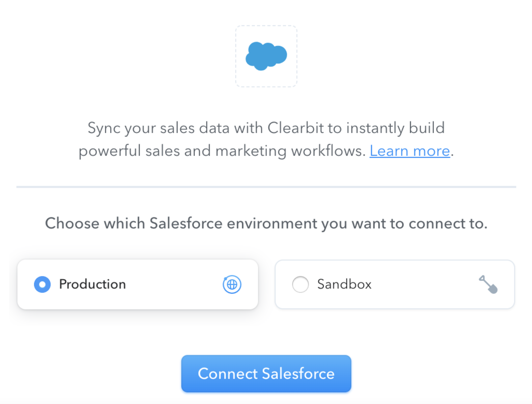Image resolution: width=532 pixels, height=404 pixels.
Task: Click the horizontal divider line
Action: point(266,187)
